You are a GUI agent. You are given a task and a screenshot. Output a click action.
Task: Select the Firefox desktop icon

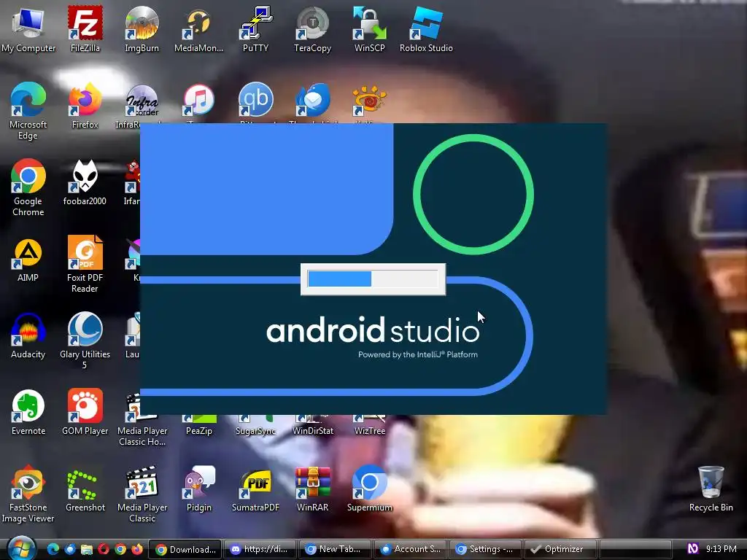click(85, 106)
